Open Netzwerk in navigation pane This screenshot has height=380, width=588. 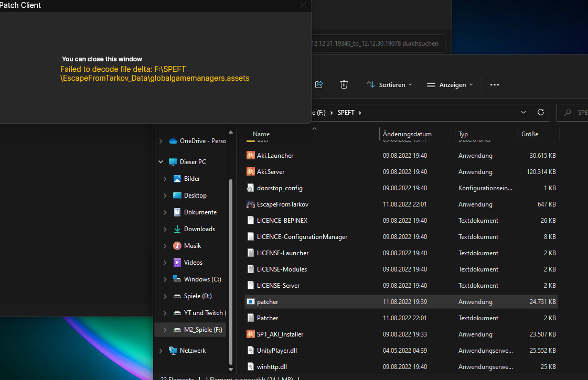click(193, 351)
